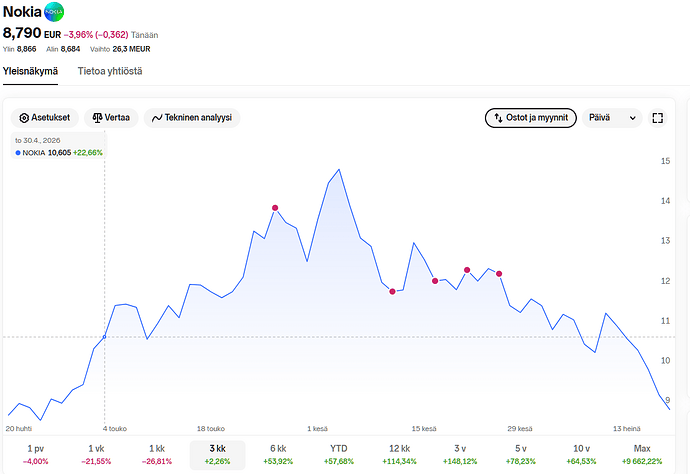The height and width of the screenshot is (474, 690).
Task: Select the 10 v time range
Action: 581,455
